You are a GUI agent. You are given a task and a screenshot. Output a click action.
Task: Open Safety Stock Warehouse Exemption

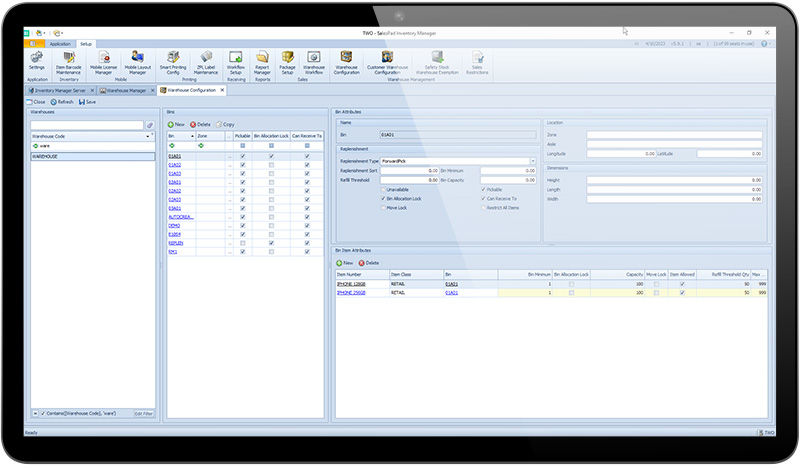pos(437,63)
